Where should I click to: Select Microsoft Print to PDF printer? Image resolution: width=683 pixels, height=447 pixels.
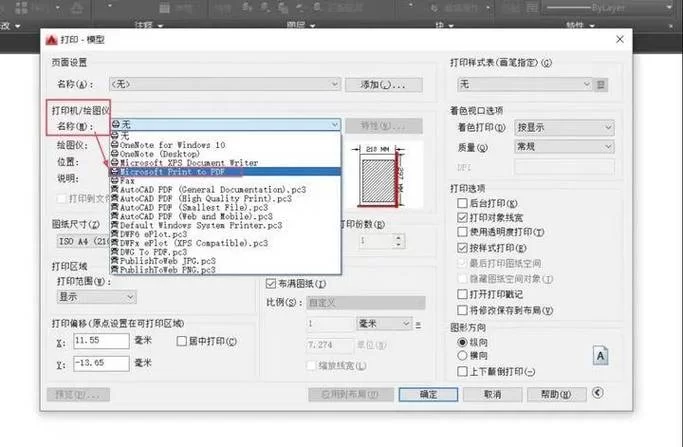click(225, 172)
